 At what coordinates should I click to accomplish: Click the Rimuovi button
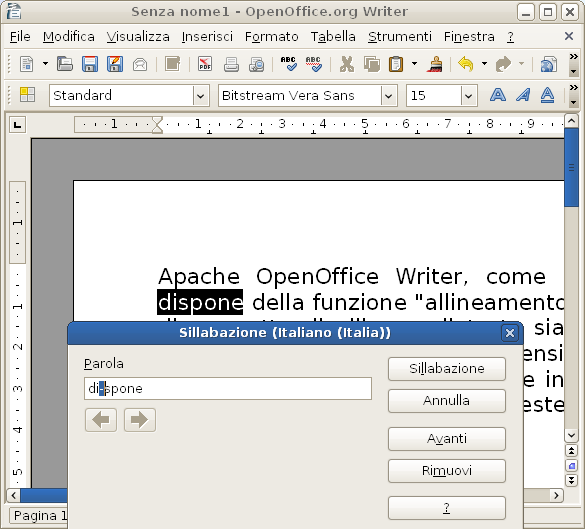[447, 471]
